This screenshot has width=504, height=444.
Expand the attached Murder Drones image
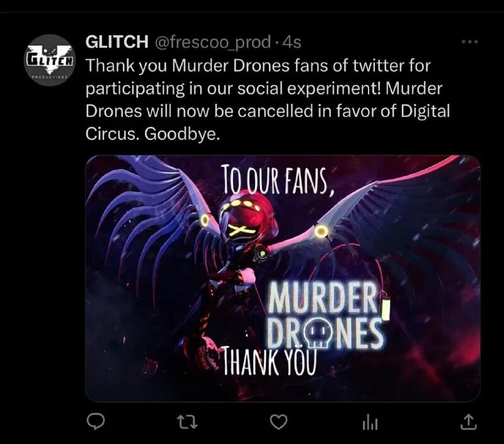coord(283,278)
